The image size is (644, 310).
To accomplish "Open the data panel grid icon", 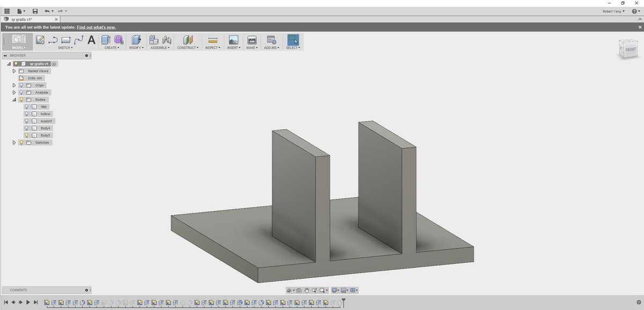I will click(7, 11).
